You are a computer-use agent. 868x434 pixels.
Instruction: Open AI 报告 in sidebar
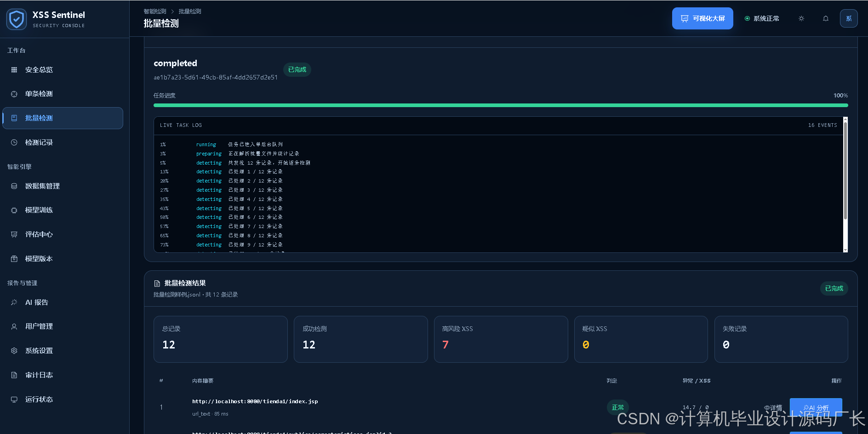point(63,303)
